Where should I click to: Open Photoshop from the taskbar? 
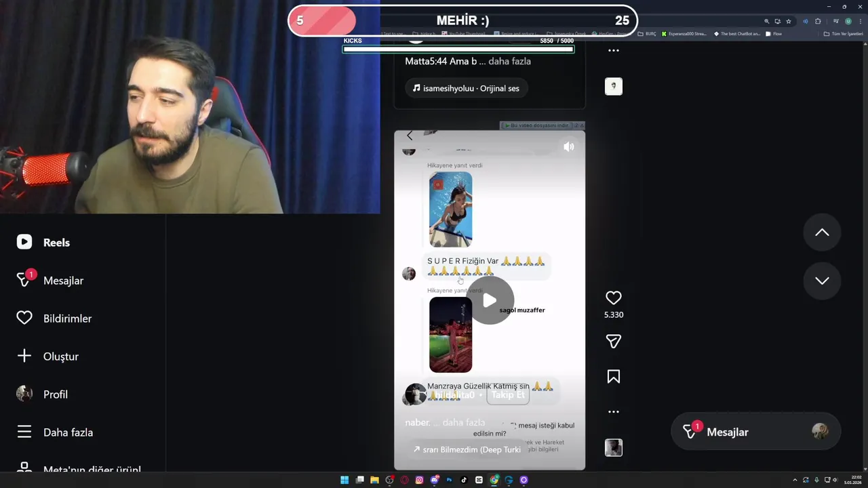[449, 480]
